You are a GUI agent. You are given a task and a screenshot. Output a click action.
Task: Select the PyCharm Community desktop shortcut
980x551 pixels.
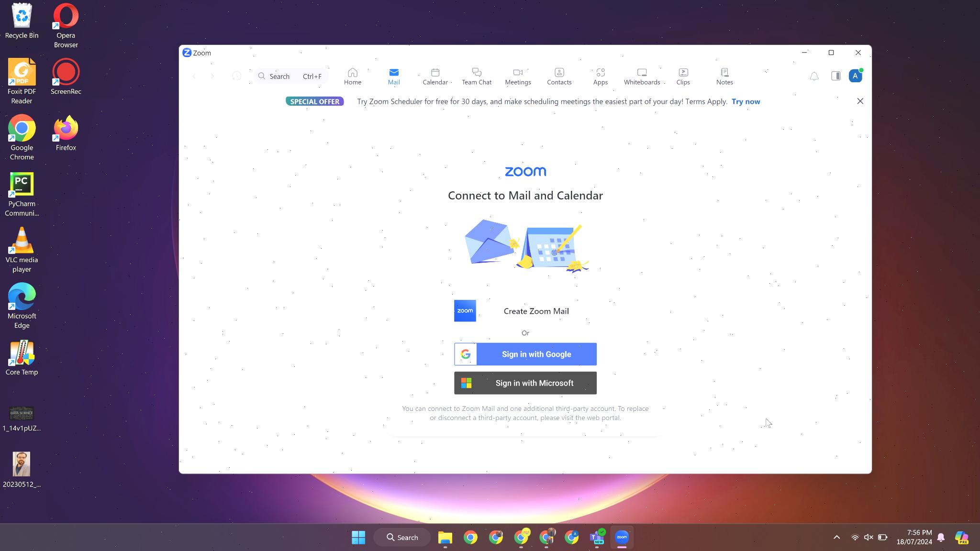(x=22, y=194)
